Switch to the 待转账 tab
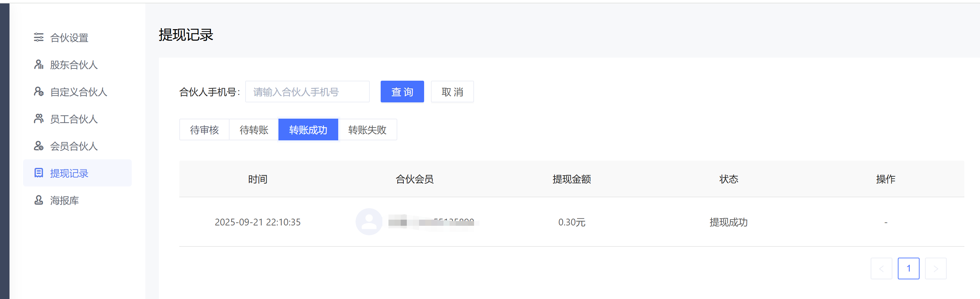980x299 pixels. (254, 130)
